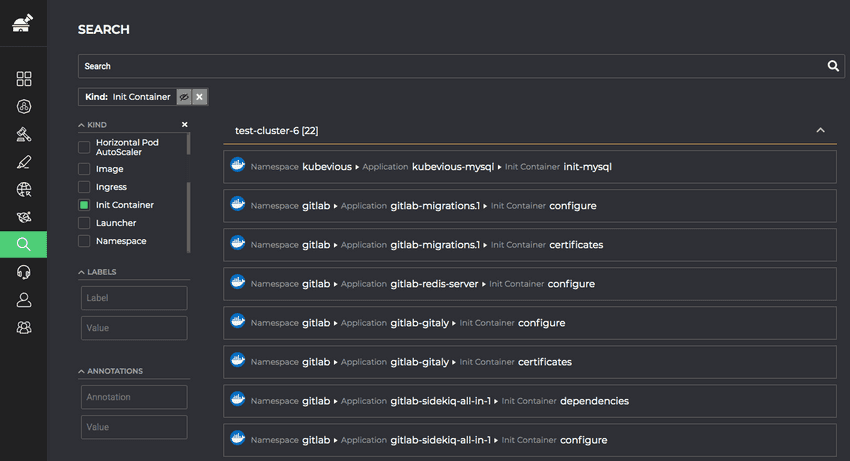Open the marker pen icon in sidebar
850x461 pixels.
(24, 162)
